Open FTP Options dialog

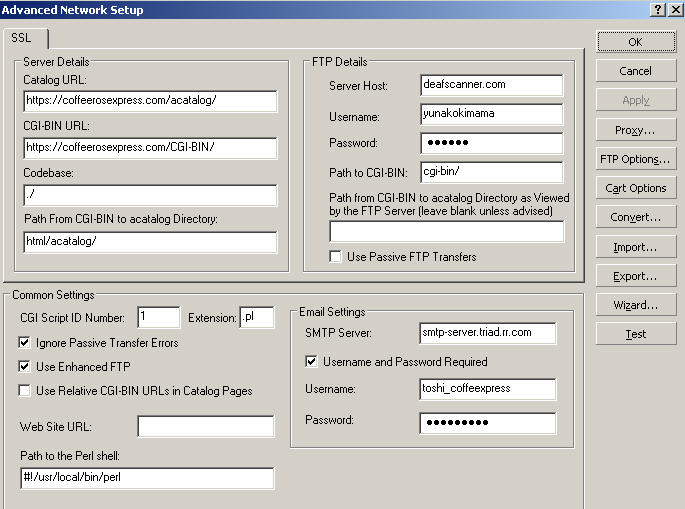point(635,159)
